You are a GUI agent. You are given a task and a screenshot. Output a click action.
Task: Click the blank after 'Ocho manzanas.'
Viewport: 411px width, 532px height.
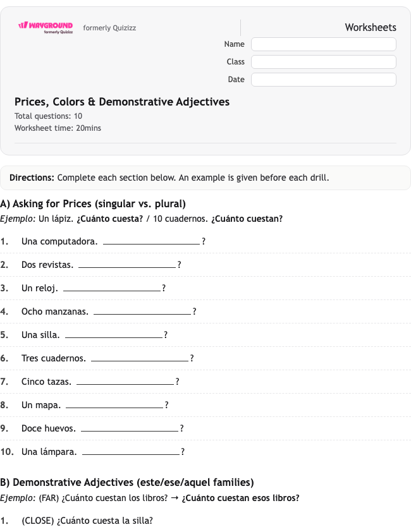[142, 311]
